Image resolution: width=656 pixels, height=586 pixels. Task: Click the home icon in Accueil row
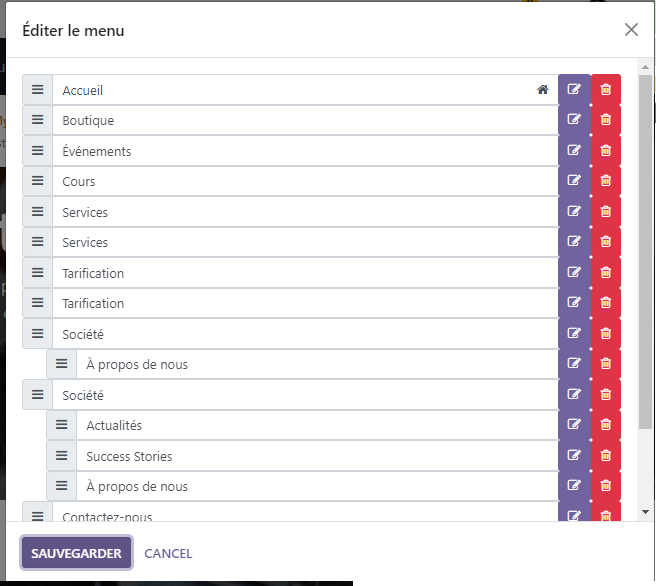pos(543,90)
